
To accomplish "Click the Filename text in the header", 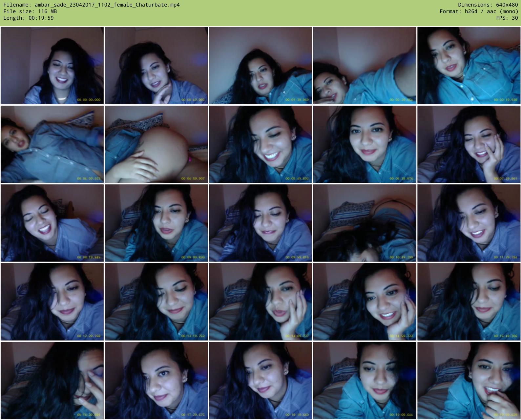I will tap(92, 5).
